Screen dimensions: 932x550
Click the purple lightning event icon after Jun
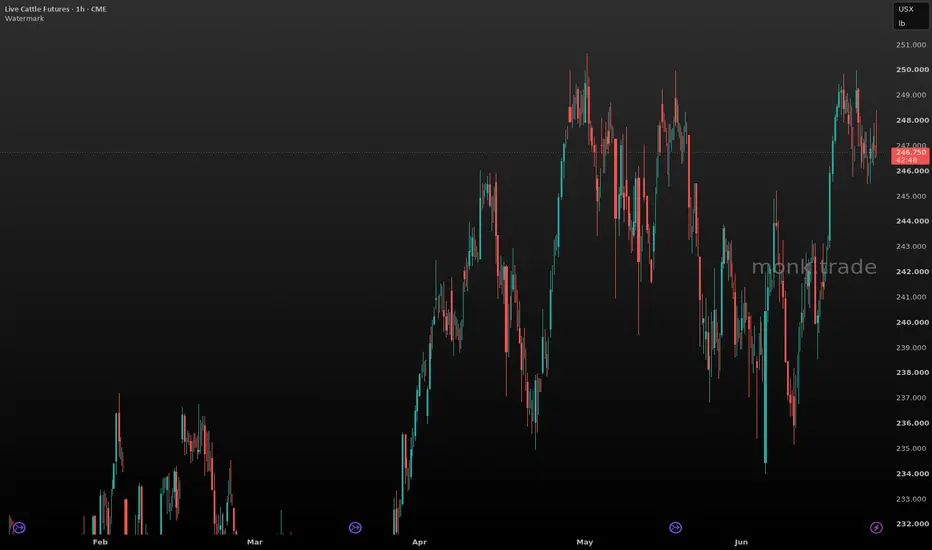[x=876, y=527]
